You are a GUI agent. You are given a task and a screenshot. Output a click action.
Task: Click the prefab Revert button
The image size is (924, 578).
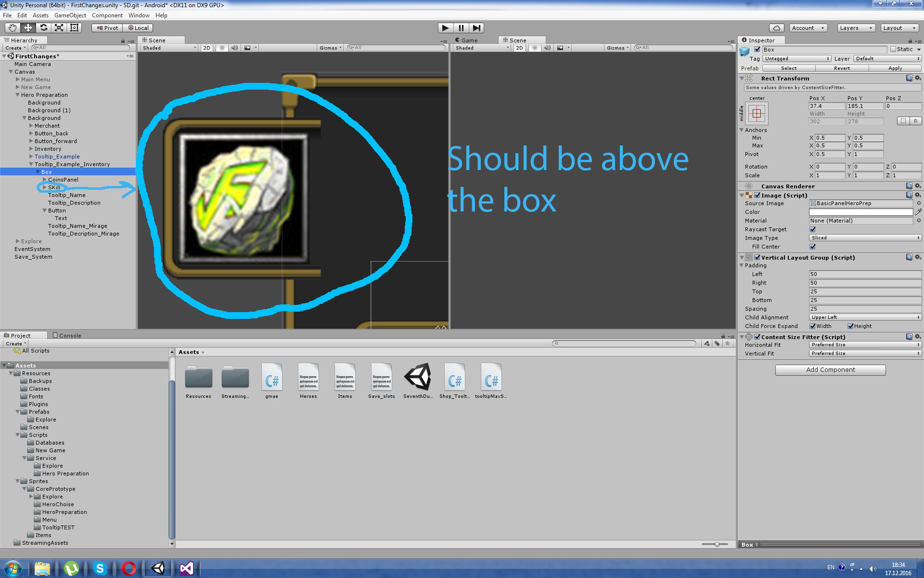(842, 68)
